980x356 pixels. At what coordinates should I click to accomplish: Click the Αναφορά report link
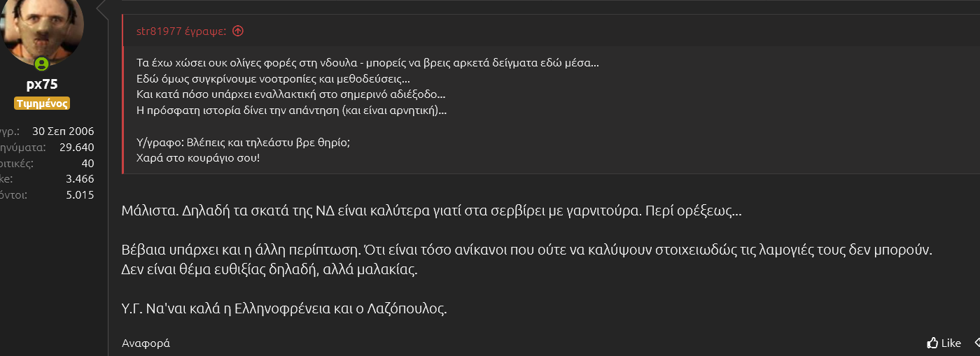[x=146, y=343]
